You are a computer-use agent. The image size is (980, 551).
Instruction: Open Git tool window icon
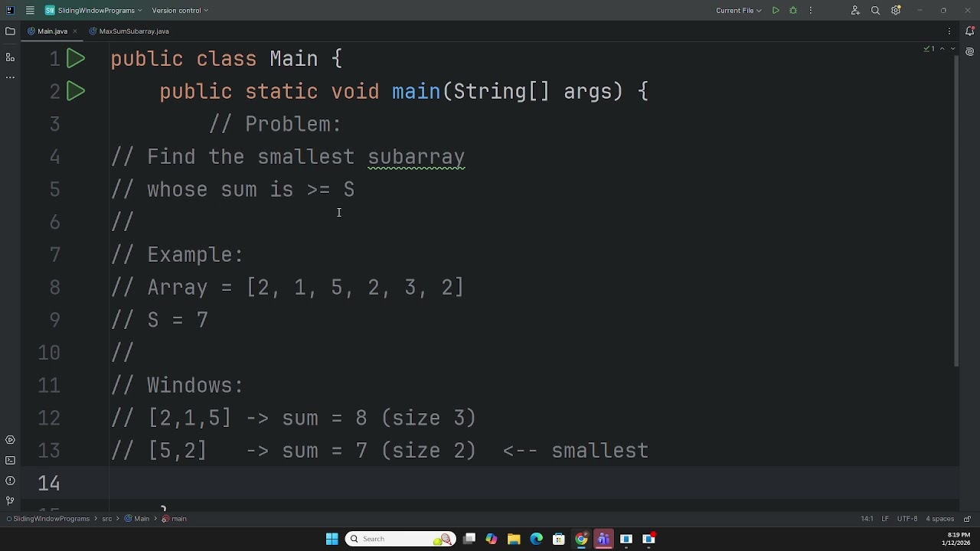(x=10, y=500)
